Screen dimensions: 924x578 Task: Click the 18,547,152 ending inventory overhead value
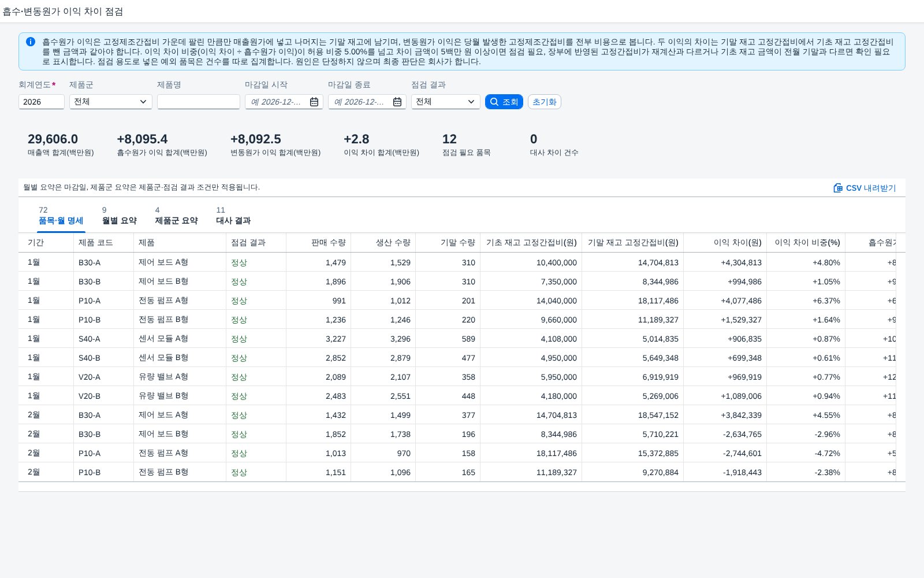click(x=658, y=415)
